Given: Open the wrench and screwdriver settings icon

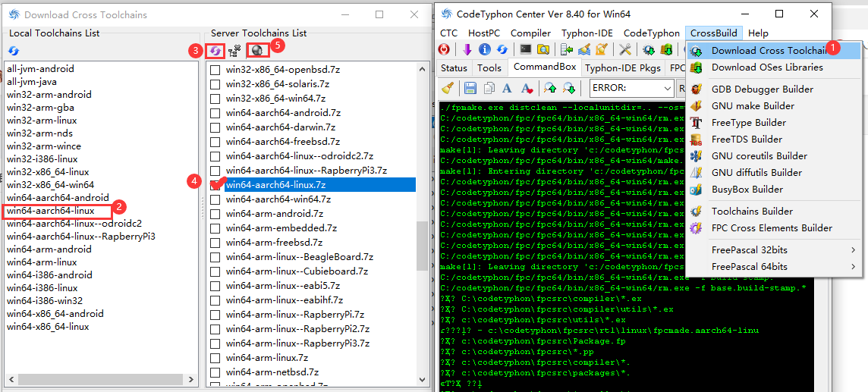Looking at the screenshot, I should [625, 50].
